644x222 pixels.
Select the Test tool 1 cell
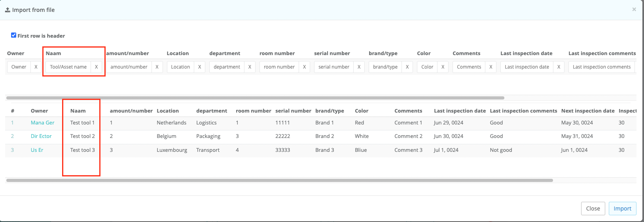83,123
